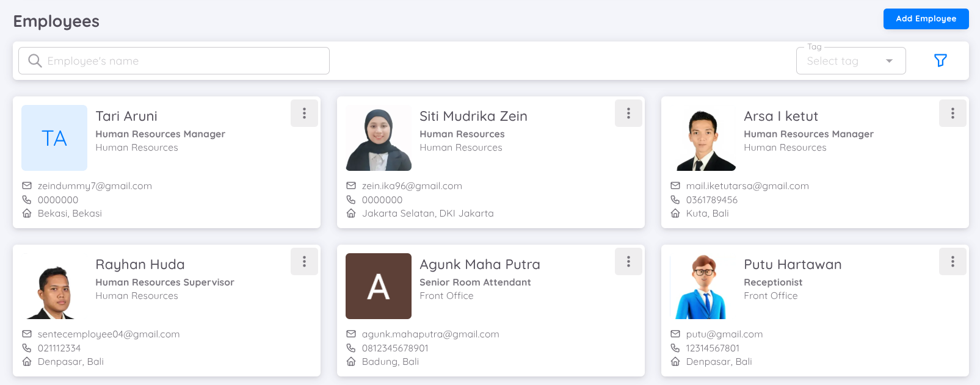Click Agunk Maha Putra's brown avatar
Image resolution: width=980 pixels, height=385 pixels.
click(x=379, y=286)
